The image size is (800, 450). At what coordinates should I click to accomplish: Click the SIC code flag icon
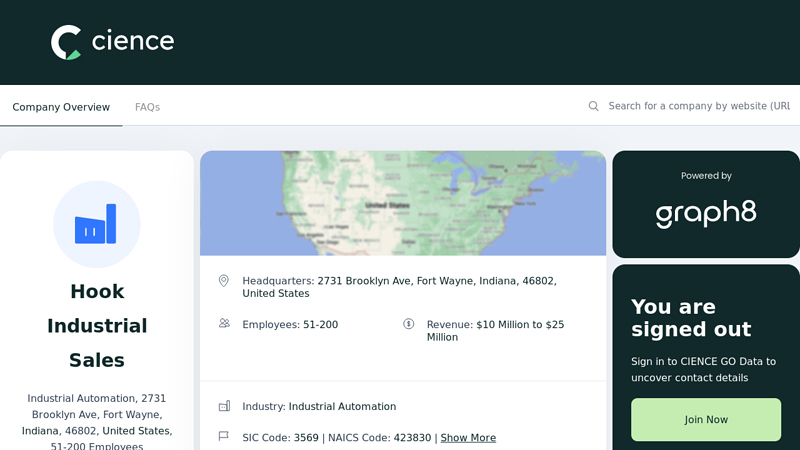click(223, 436)
